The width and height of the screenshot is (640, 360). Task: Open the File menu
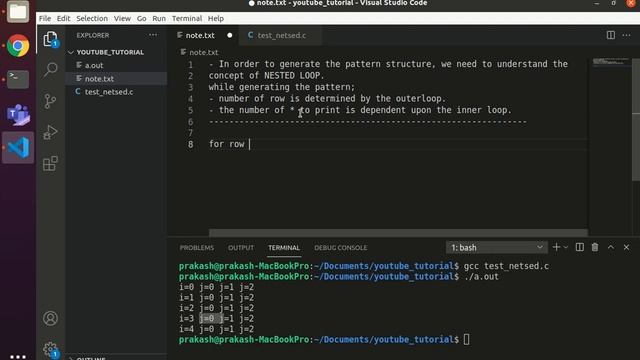pos(45,18)
